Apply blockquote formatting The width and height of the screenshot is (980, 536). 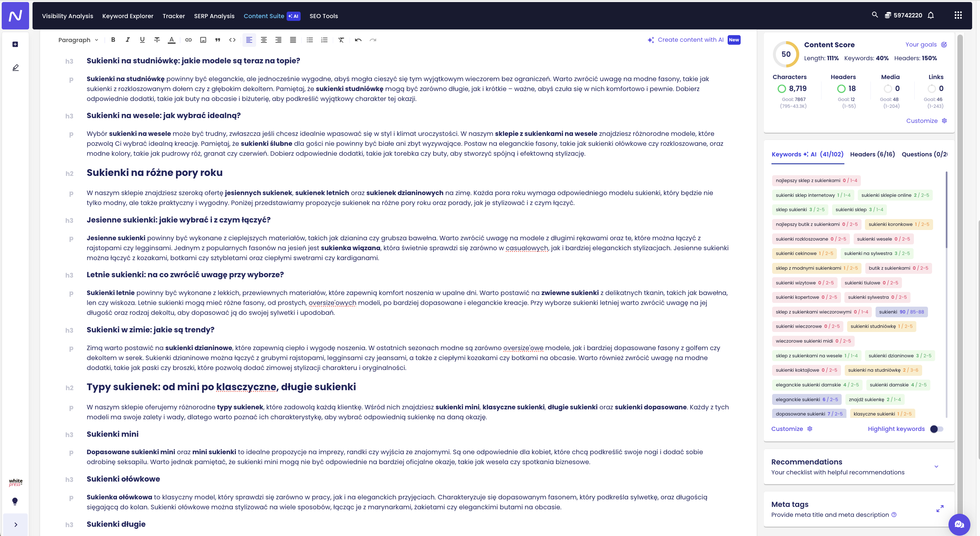pyautogui.click(x=218, y=40)
